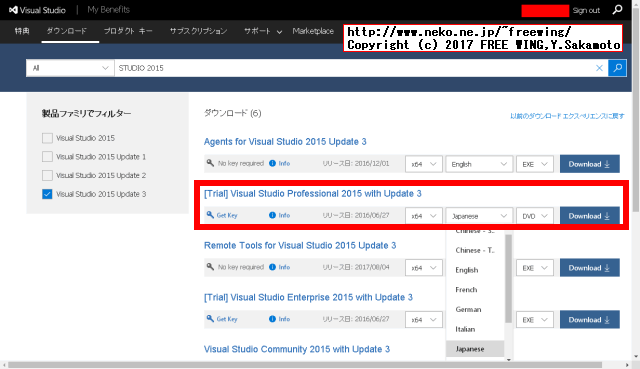Check Visual Studio 2015 Update 1 filter
The height and width of the screenshot is (369, 640).
(47, 157)
